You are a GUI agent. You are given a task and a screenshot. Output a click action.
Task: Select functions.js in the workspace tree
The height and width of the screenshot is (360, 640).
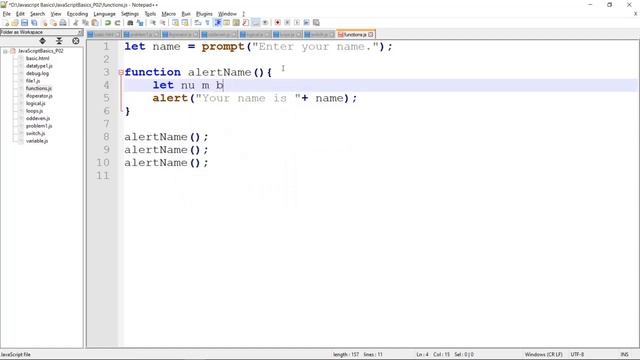[x=39, y=88]
